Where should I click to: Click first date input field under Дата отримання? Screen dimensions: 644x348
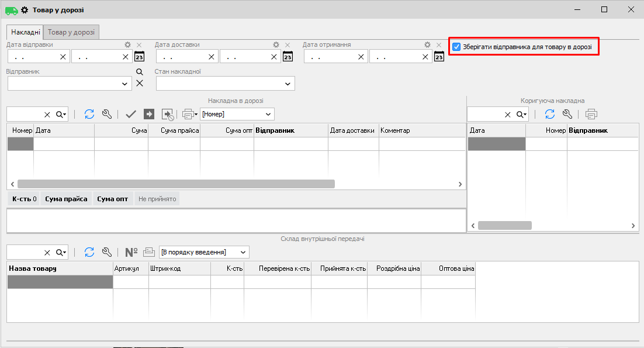[330, 57]
